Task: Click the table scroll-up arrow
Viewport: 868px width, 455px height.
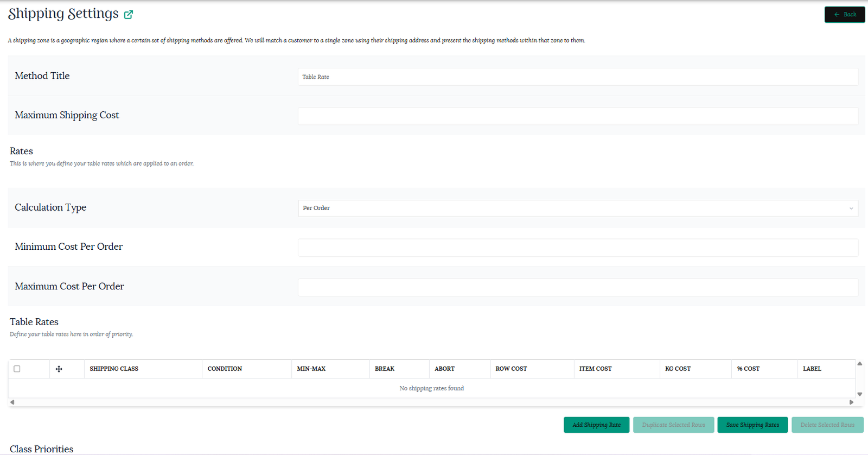Action: 860,364
